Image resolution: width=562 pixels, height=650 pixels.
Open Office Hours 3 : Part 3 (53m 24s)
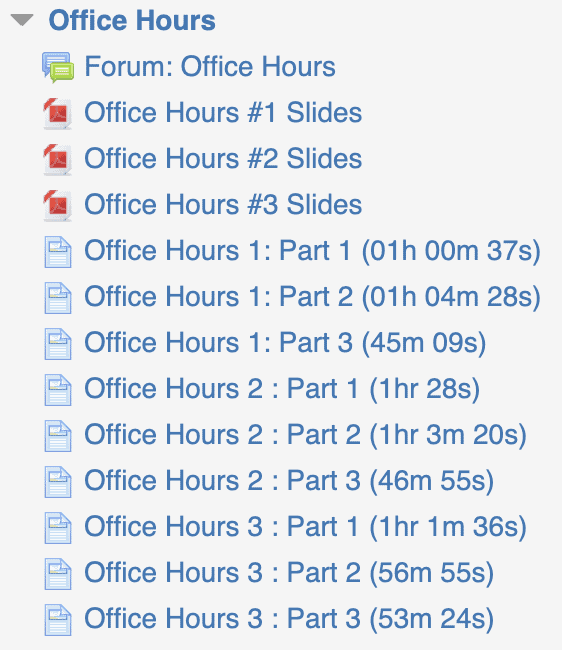(289, 619)
